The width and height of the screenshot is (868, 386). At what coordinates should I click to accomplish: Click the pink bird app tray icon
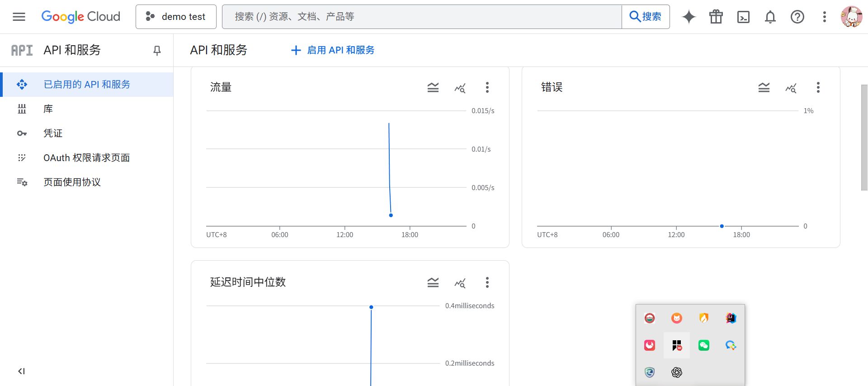click(x=650, y=345)
